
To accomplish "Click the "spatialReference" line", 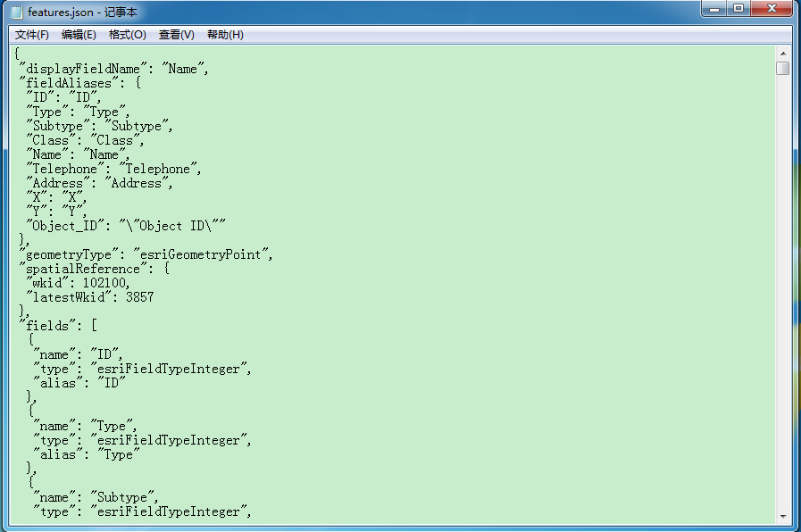I will (x=94, y=269).
